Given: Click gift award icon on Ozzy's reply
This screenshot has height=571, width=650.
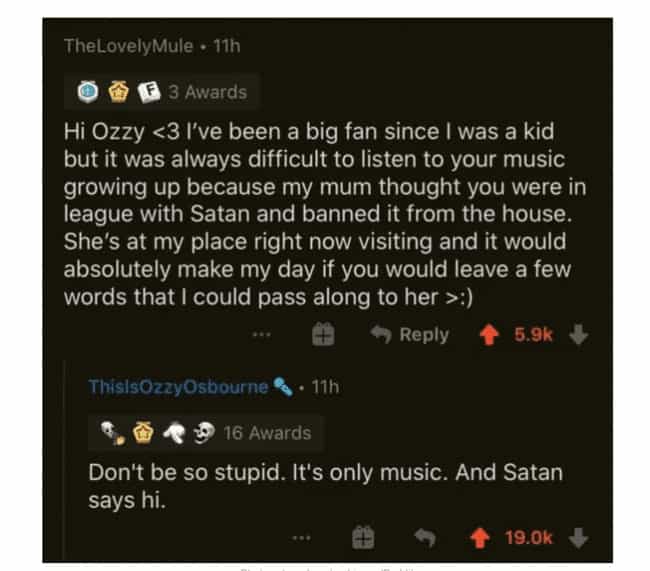Looking at the screenshot, I should coord(362,538).
